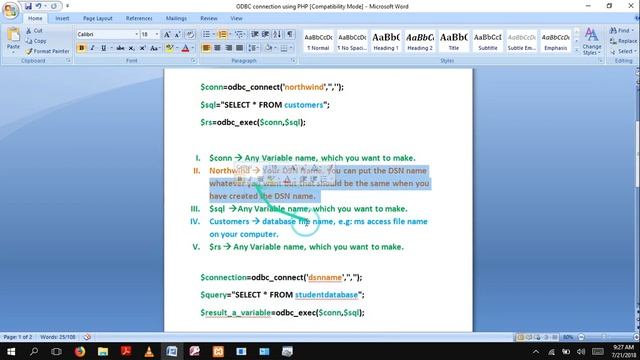Screen dimensions: 640x360
Task: Open line spacing options
Action: pos(253,48)
